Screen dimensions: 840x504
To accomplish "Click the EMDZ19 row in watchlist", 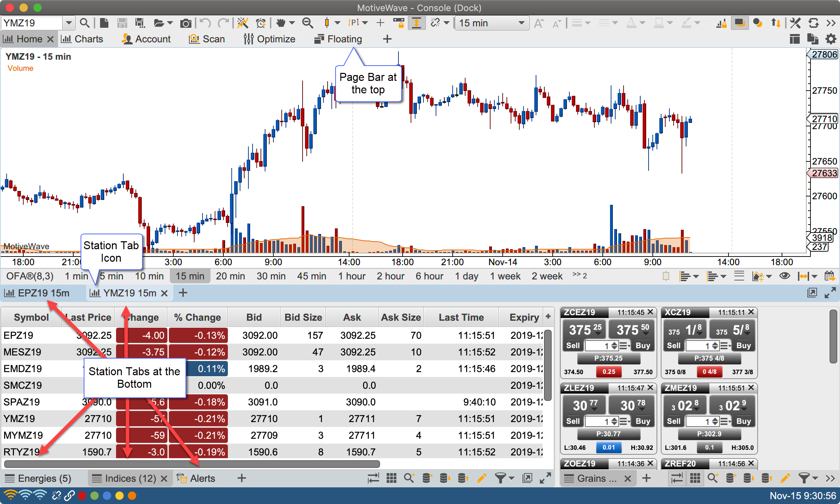I will click(23, 369).
